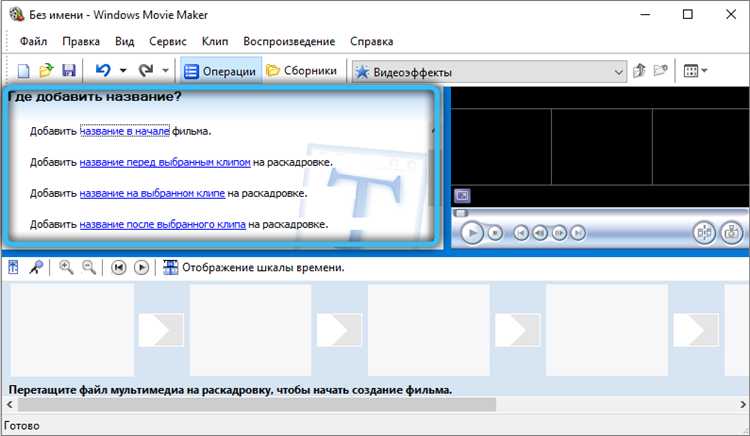Split the clip at the current frame
The width and height of the screenshot is (750, 436).
click(x=704, y=233)
